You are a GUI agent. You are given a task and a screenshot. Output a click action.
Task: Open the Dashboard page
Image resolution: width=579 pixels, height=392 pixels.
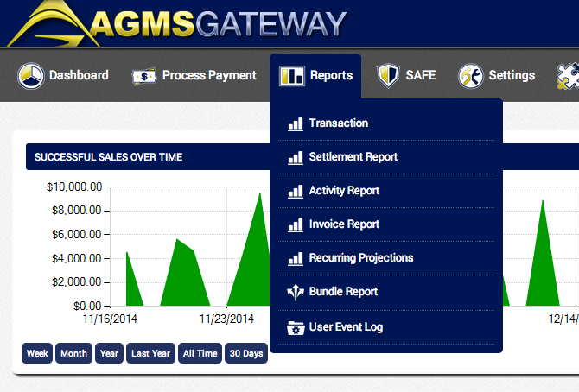tap(63, 75)
